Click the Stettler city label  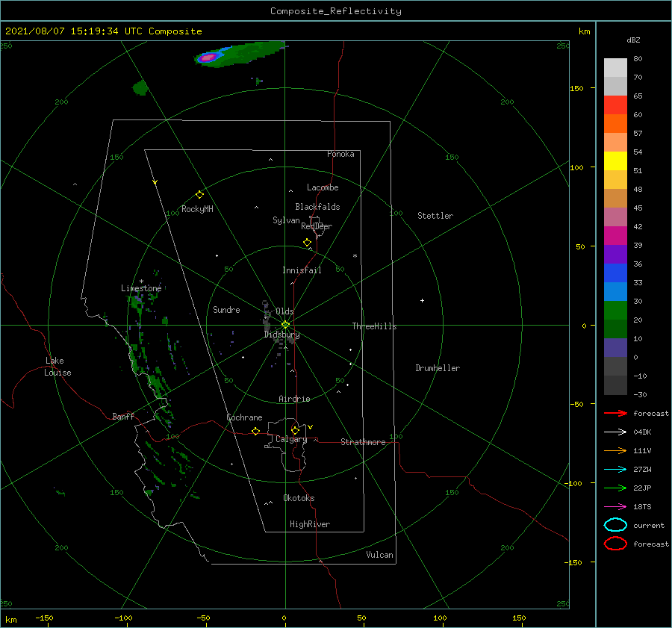pos(435,216)
